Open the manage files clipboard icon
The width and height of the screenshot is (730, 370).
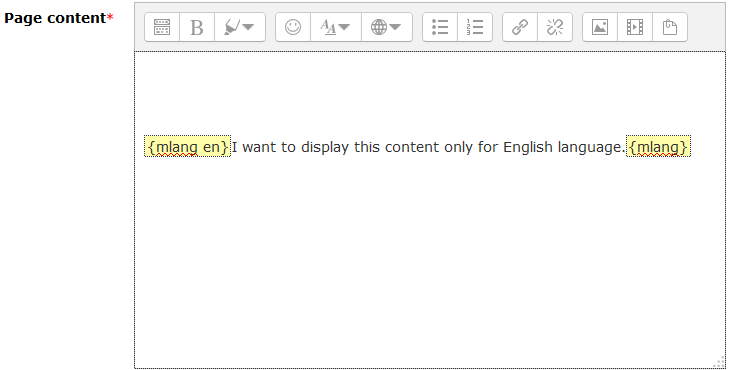(670, 27)
